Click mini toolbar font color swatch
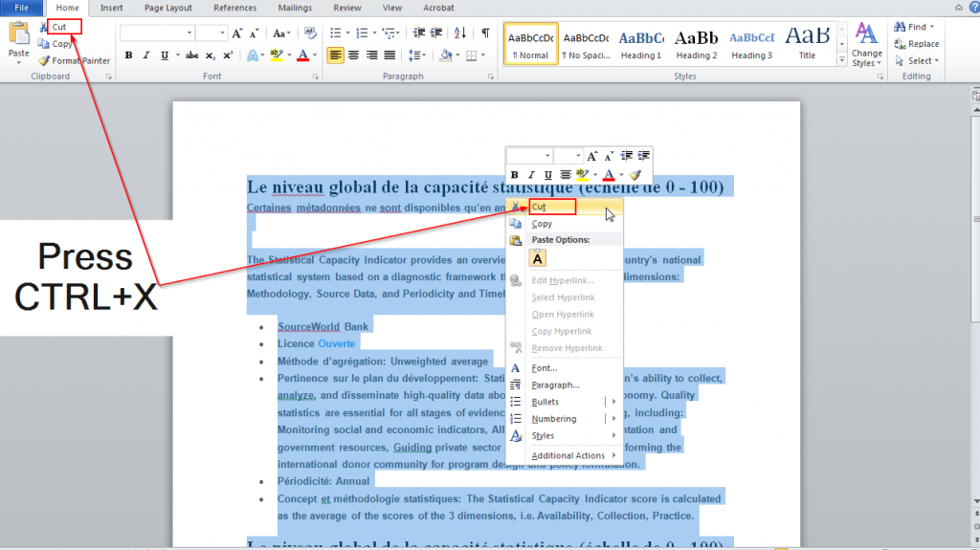980x550 pixels. pyautogui.click(x=609, y=175)
